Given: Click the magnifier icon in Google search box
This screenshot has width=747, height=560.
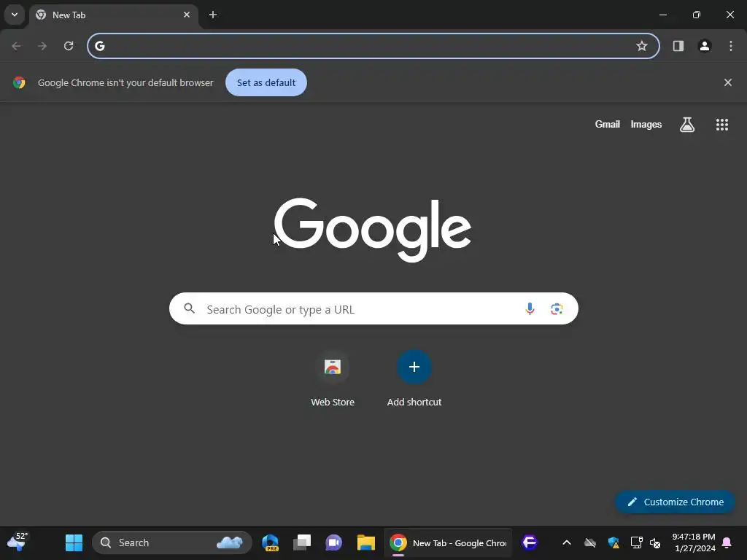Looking at the screenshot, I should coord(189,308).
